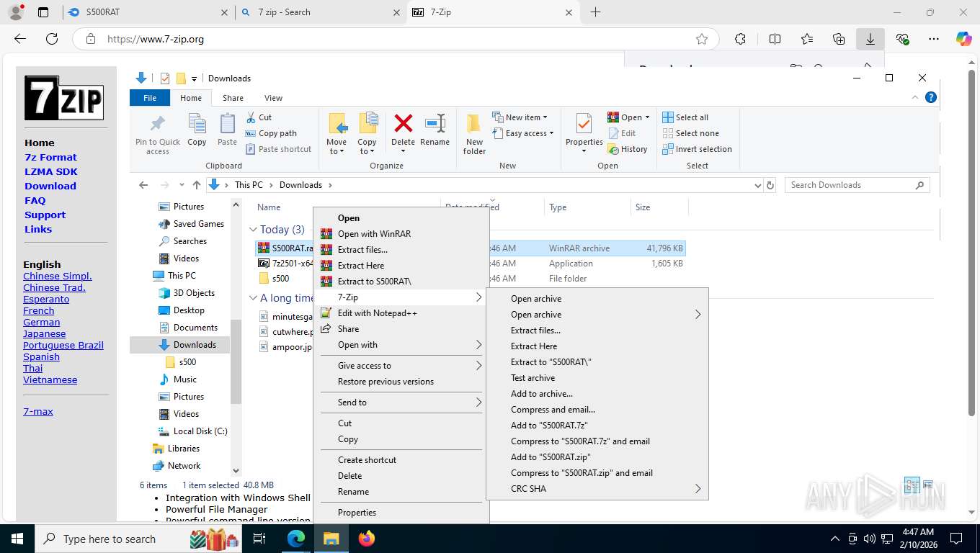The width and height of the screenshot is (980, 553).
Task: Choose Extract Here in WinRAR section
Action: coord(401,266)
